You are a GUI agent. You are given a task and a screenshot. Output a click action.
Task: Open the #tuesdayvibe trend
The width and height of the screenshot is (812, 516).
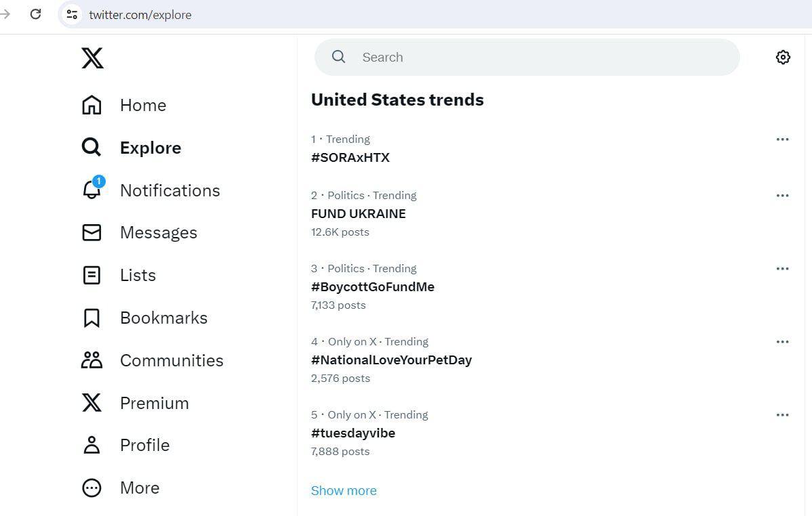click(x=352, y=433)
